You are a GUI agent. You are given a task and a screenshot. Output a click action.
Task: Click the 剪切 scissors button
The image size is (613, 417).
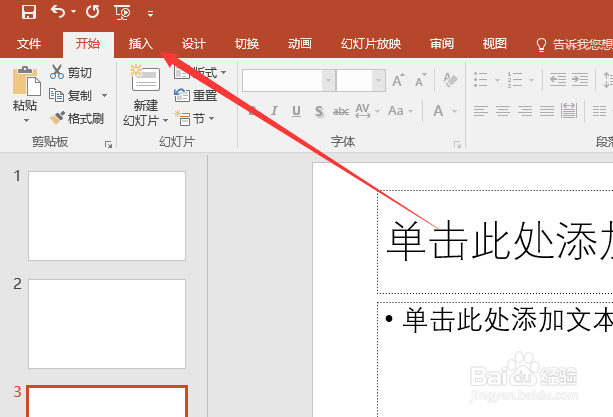(71, 72)
